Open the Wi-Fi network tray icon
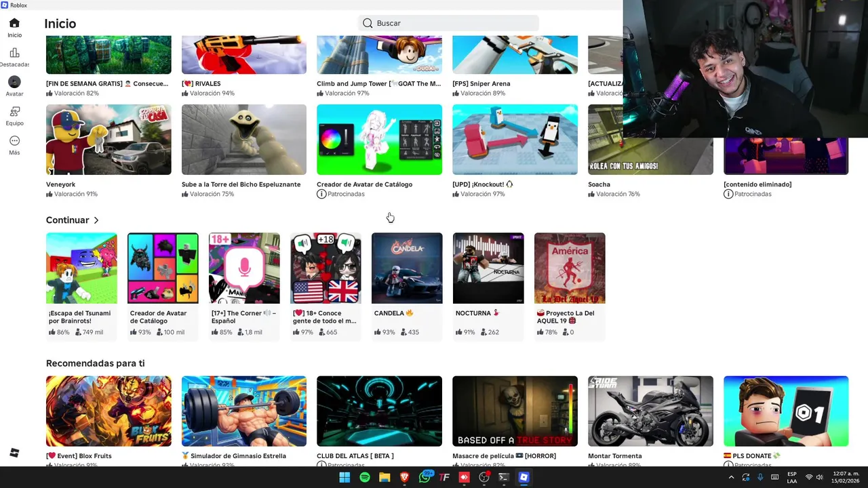Image resolution: width=868 pixels, height=488 pixels. click(x=809, y=477)
